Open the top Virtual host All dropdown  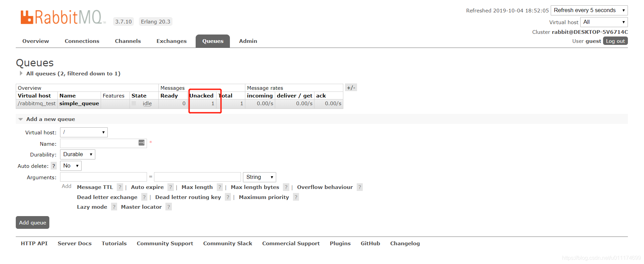pos(604,22)
